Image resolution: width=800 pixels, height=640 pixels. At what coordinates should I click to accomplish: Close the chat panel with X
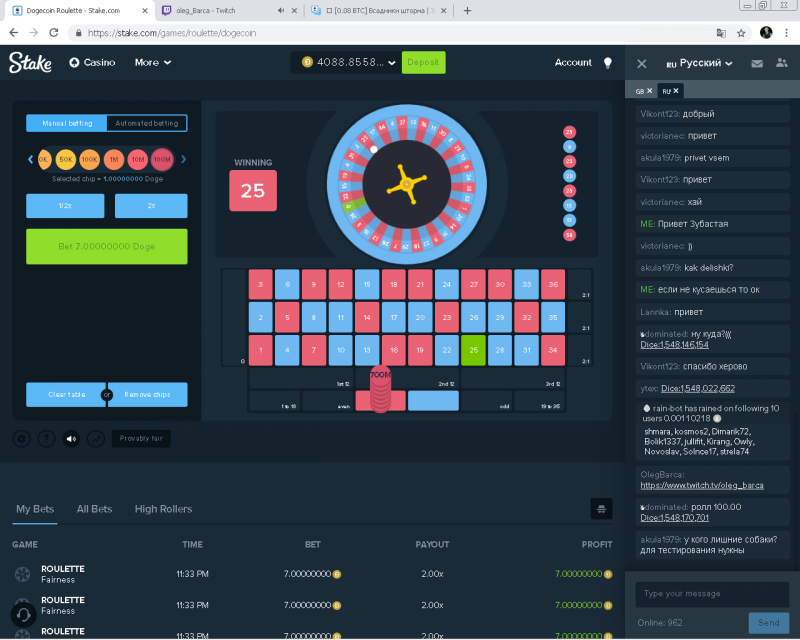(642, 63)
